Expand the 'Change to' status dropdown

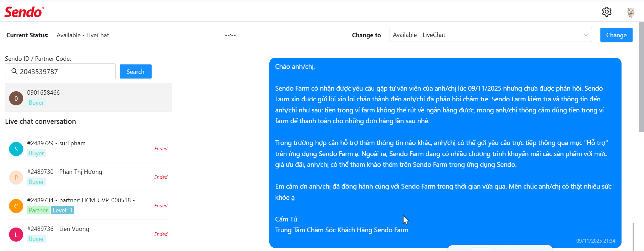(490, 35)
